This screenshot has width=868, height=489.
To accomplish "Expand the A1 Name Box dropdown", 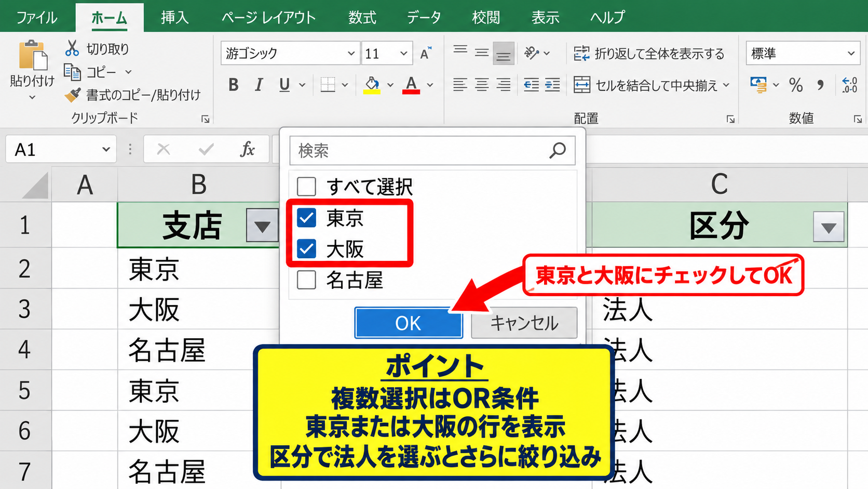I will (x=106, y=150).
